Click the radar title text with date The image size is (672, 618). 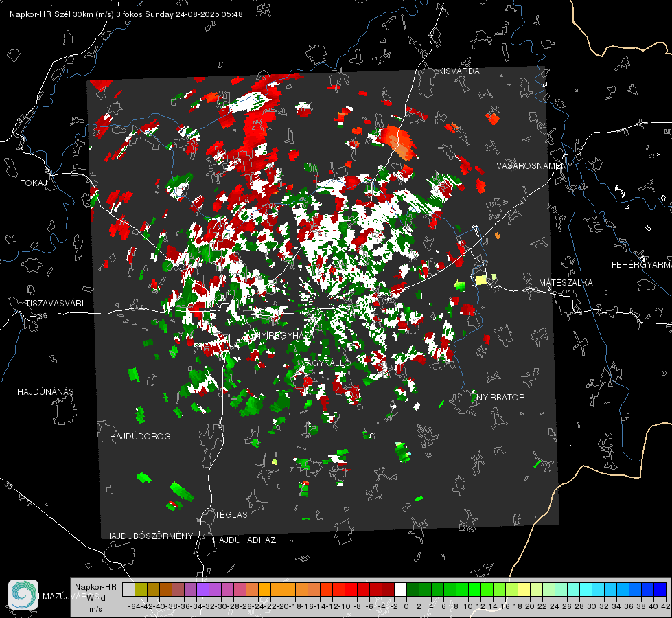pyautogui.click(x=126, y=14)
